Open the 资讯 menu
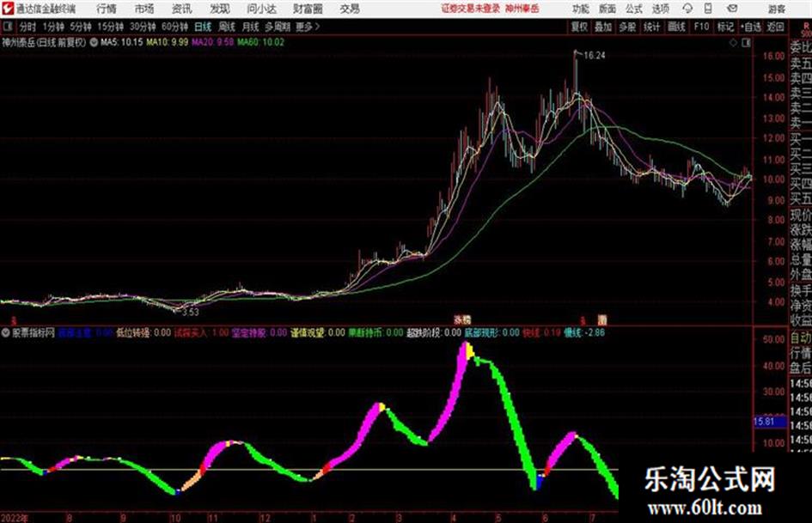Viewport: 812px width, 523px height. (x=182, y=9)
